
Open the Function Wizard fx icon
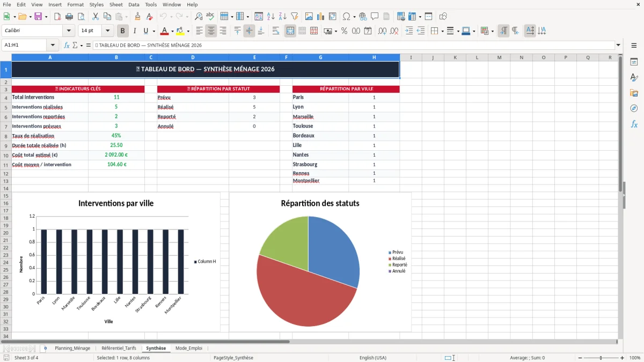(67, 45)
